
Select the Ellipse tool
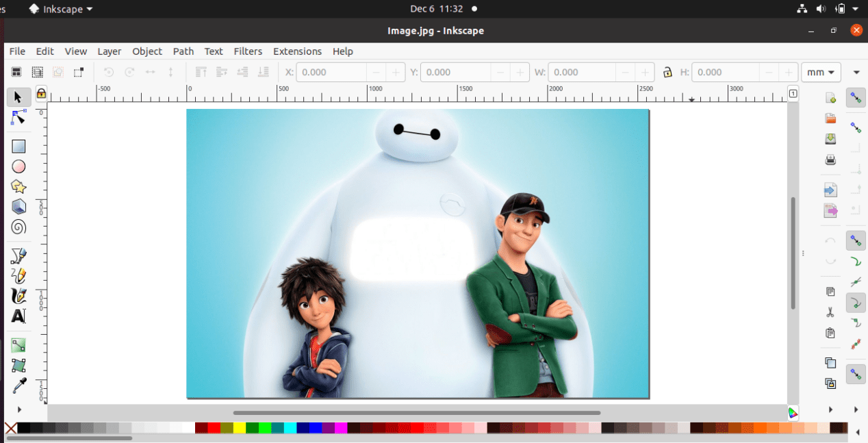[18, 166]
